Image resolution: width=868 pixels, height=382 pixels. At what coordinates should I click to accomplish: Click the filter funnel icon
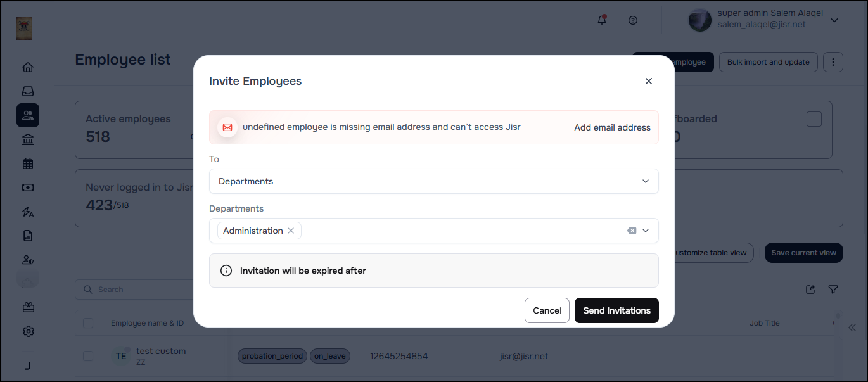[x=833, y=290]
